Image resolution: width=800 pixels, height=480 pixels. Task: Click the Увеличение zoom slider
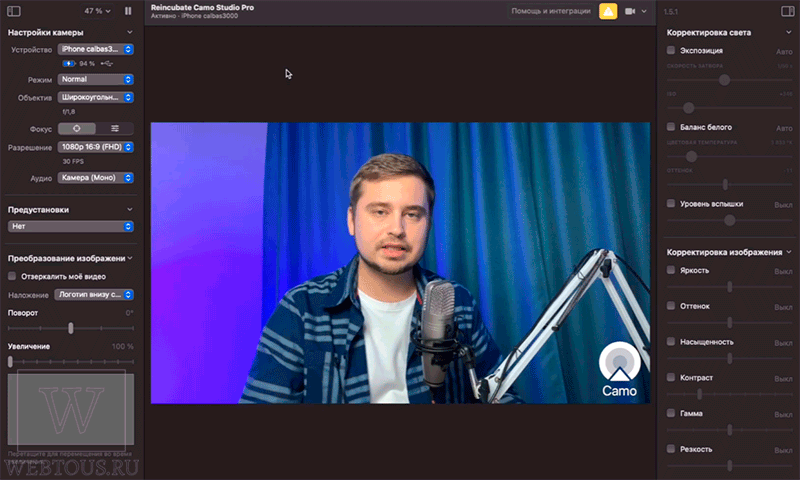[x=70, y=362]
